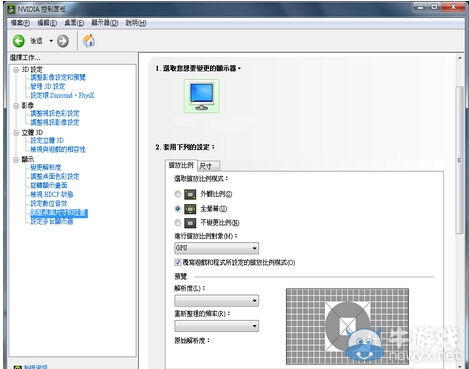Open 變更解析度 task
Image resolution: width=469 pixels, height=369 pixels.
(x=46, y=167)
